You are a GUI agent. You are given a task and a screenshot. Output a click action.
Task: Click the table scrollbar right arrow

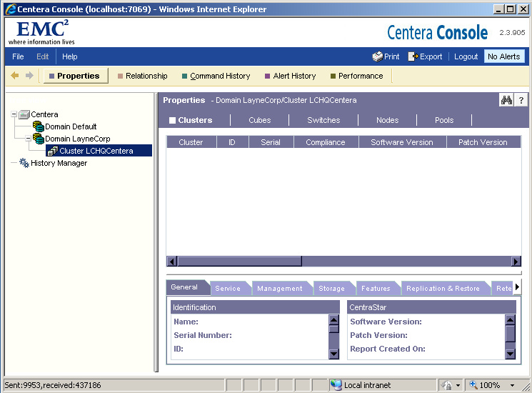click(x=516, y=262)
